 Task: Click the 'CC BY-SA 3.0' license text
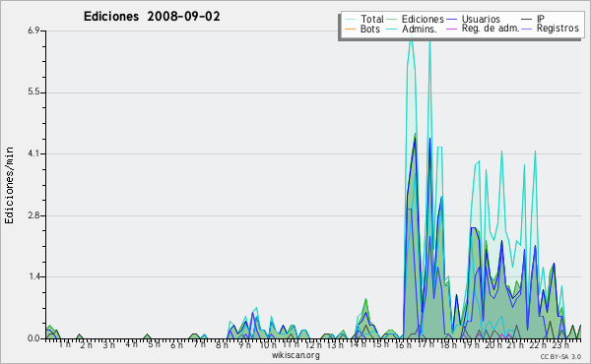pos(560,357)
